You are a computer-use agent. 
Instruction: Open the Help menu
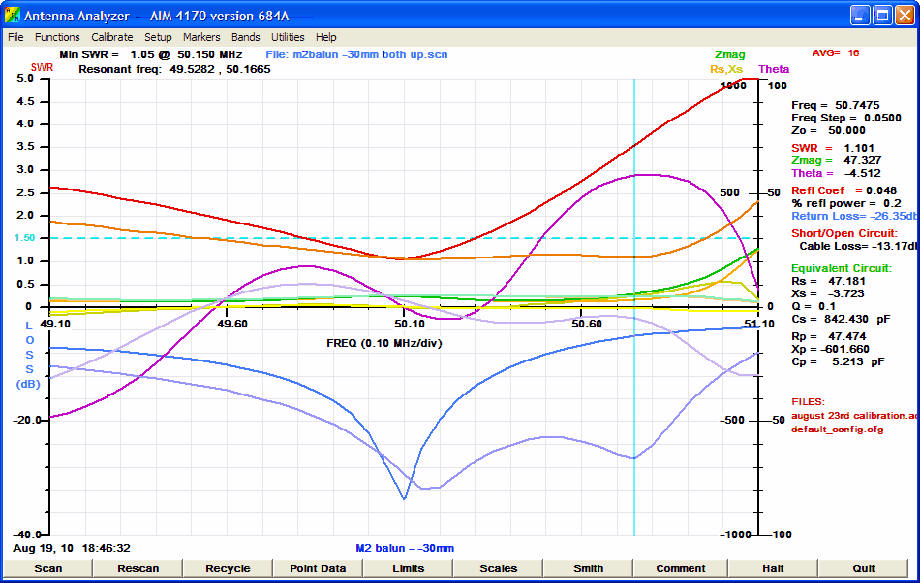pos(326,37)
